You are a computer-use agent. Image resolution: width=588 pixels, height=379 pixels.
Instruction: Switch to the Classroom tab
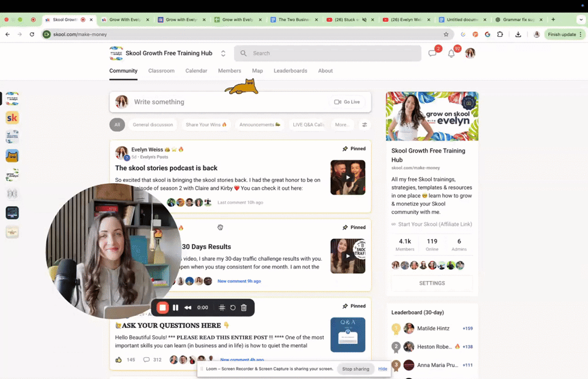161,71
